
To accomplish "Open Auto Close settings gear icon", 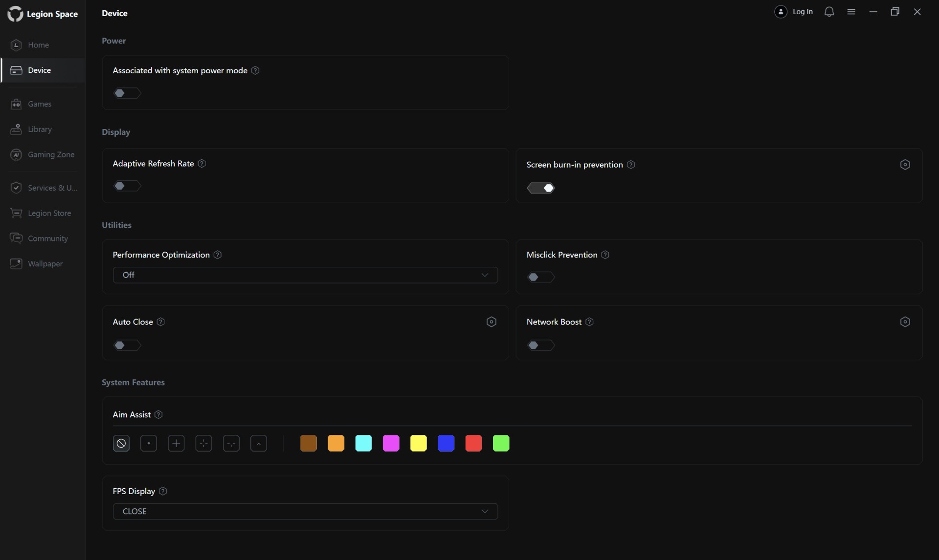I will [x=491, y=322].
